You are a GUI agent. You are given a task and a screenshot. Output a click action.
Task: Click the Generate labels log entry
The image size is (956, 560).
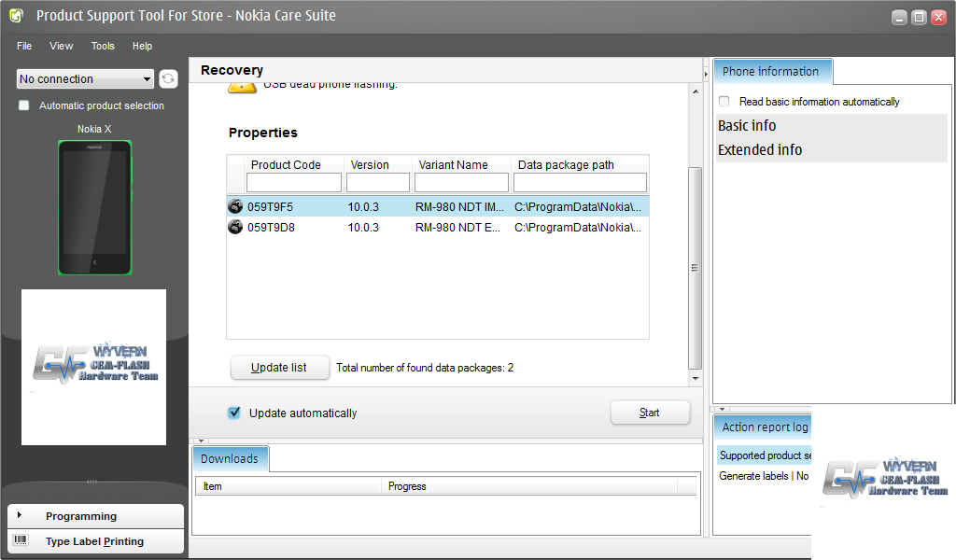[764, 476]
